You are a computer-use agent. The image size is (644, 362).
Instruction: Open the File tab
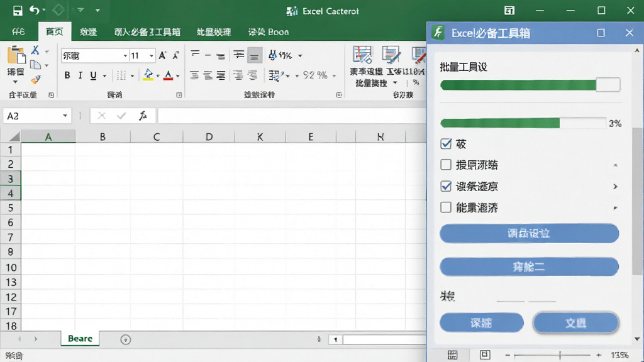(x=18, y=31)
